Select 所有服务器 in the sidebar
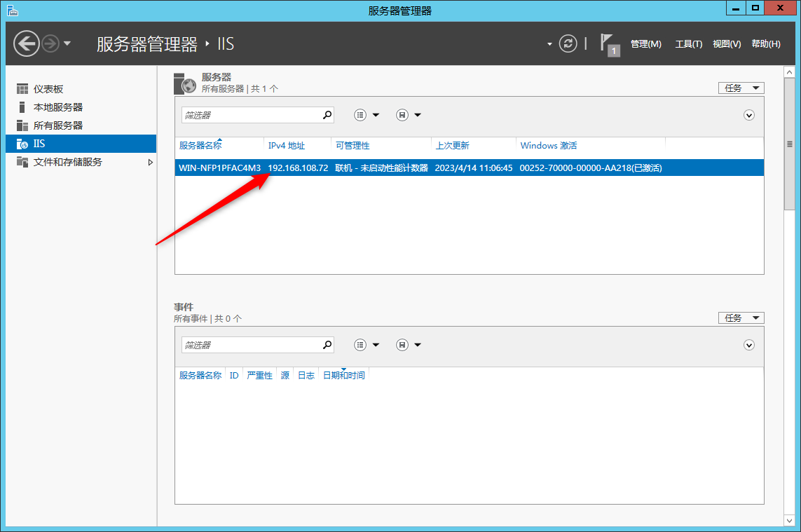This screenshot has height=532, width=801. pos(81,125)
